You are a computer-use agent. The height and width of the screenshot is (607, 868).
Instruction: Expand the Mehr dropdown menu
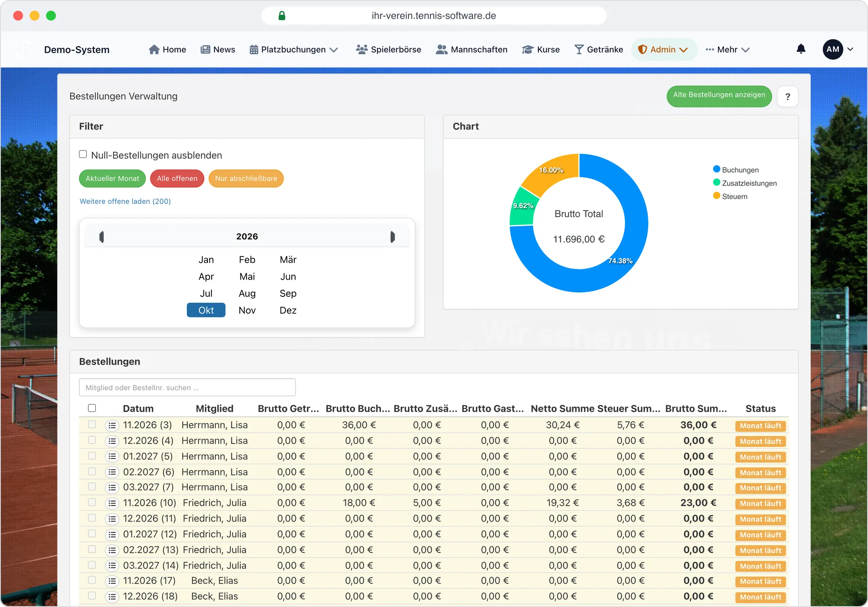[728, 49]
